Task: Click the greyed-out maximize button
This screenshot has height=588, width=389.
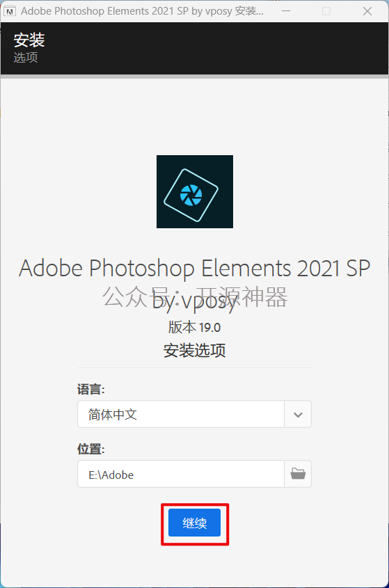Action: (x=326, y=11)
